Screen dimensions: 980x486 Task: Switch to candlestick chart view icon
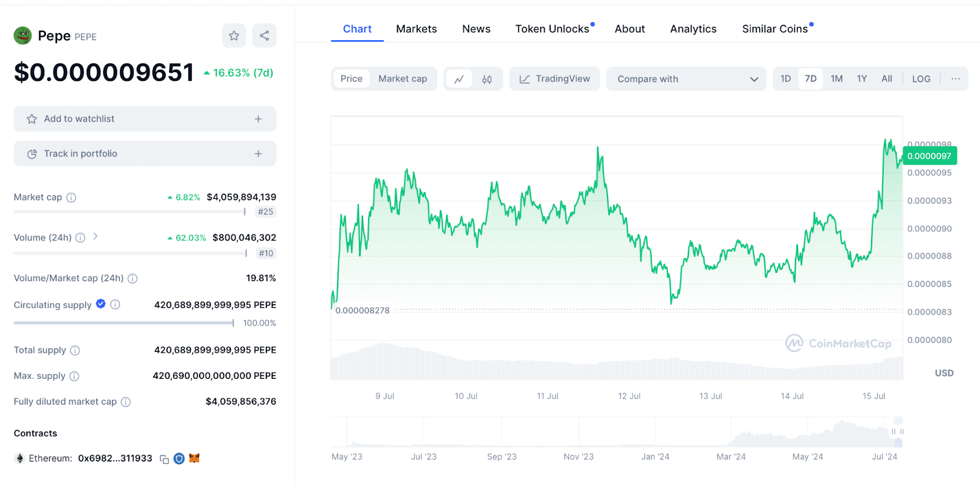tap(487, 79)
